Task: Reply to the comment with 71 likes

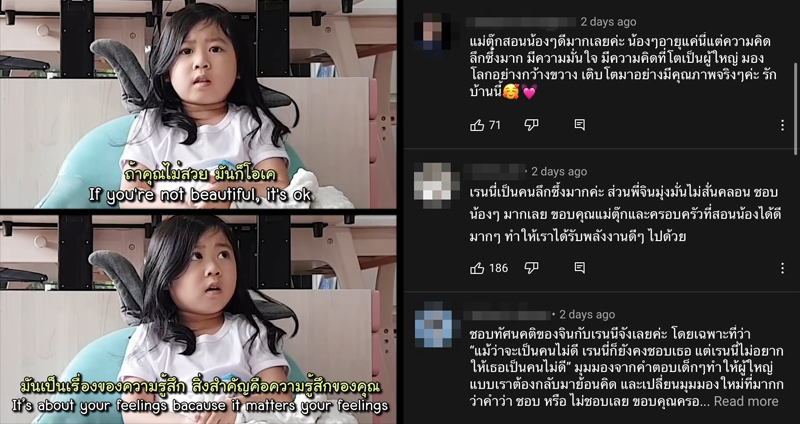Action: pyautogui.click(x=580, y=125)
